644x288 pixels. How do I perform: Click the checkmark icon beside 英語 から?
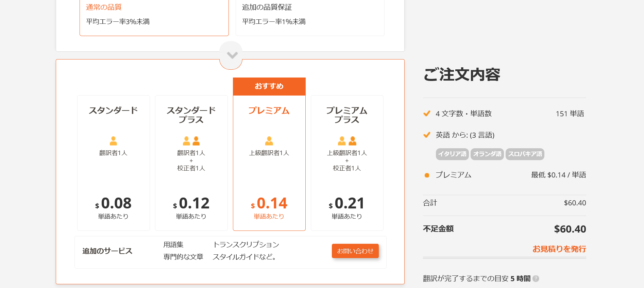(x=427, y=135)
